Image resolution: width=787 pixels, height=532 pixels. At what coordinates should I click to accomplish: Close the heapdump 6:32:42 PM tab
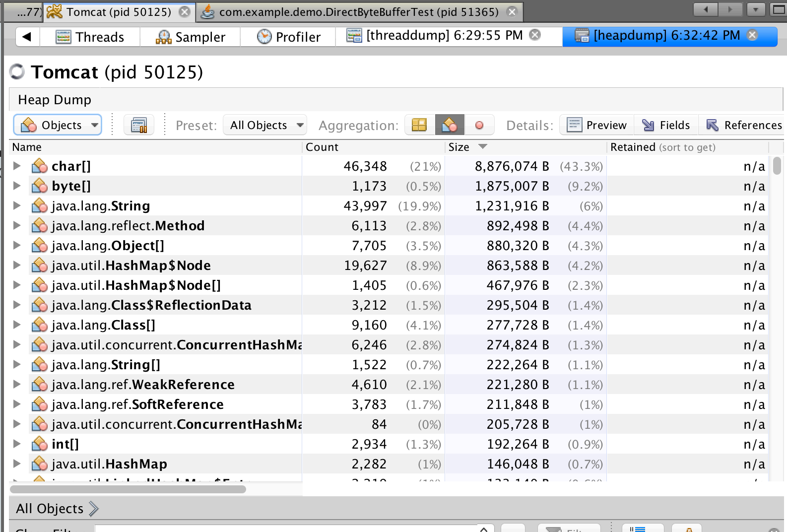pos(753,35)
